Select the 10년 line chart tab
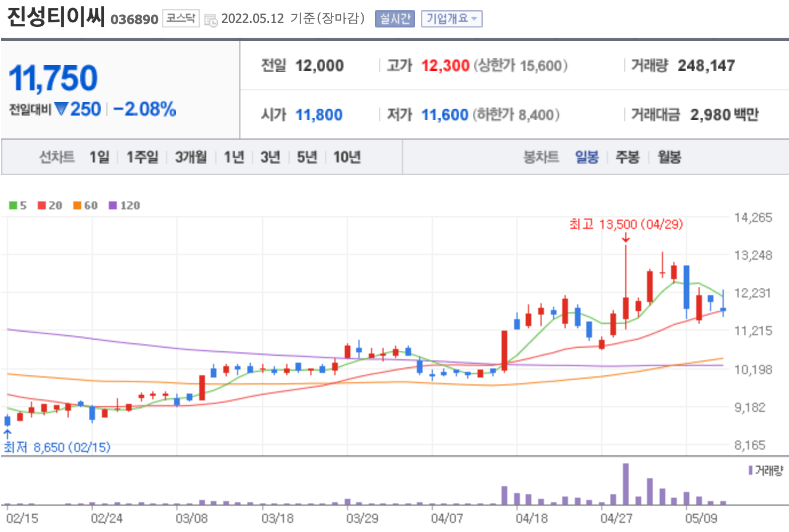The image size is (789, 532). tap(347, 157)
